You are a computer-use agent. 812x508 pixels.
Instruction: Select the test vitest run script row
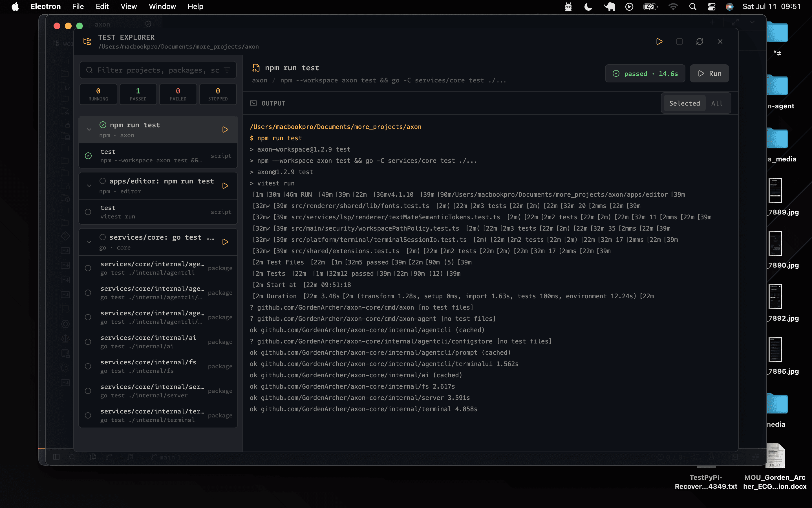[x=158, y=212]
